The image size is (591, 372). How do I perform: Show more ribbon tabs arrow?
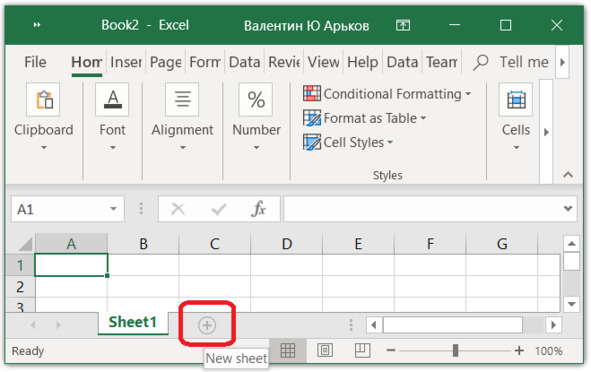(562, 62)
